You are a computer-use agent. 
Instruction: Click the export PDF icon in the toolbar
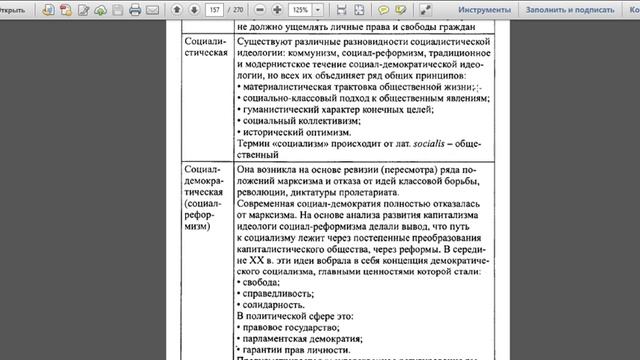tap(66, 10)
